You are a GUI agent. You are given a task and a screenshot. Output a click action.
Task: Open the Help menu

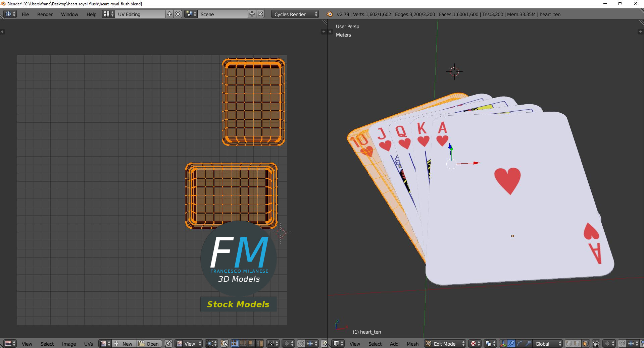coord(91,14)
